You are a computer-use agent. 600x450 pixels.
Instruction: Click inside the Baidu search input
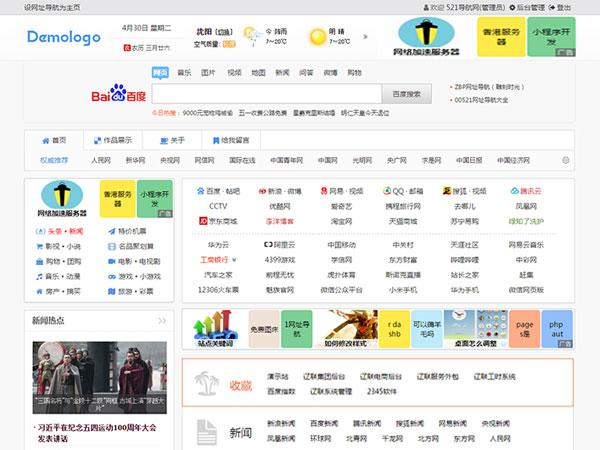[x=267, y=94]
